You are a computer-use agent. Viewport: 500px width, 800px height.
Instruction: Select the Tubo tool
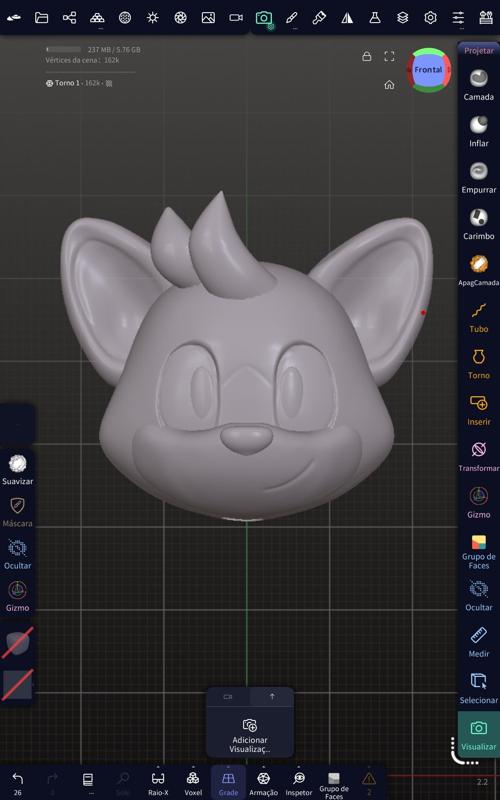[479, 317]
